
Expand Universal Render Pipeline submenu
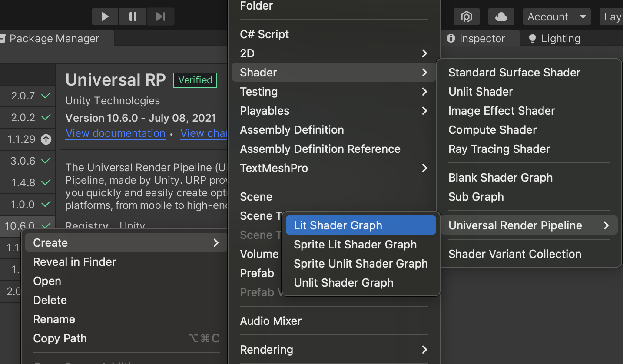click(x=529, y=225)
